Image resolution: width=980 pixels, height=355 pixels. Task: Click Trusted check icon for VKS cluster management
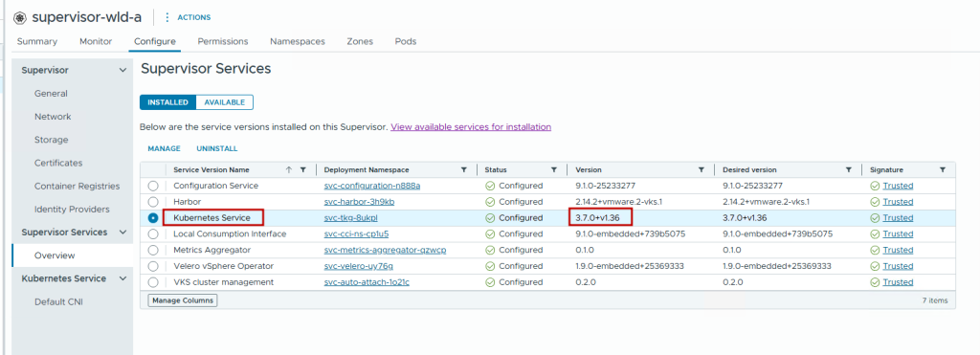(x=875, y=282)
